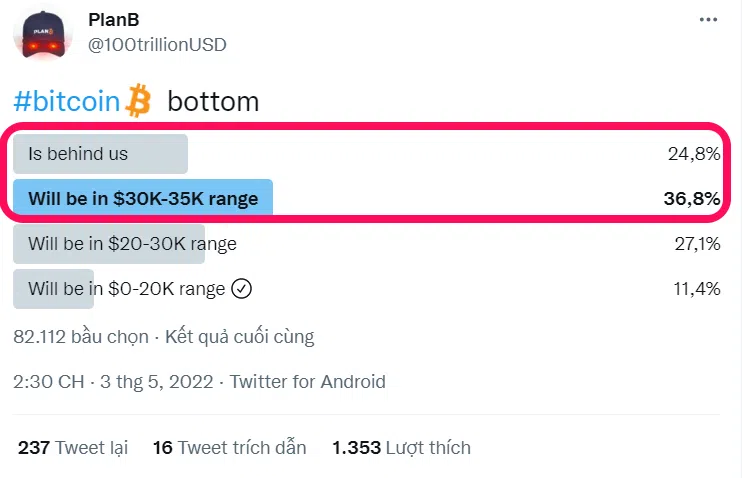Click the 24,8% poll result percentage
The image size is (742, 478).
[x=693, y=154]
